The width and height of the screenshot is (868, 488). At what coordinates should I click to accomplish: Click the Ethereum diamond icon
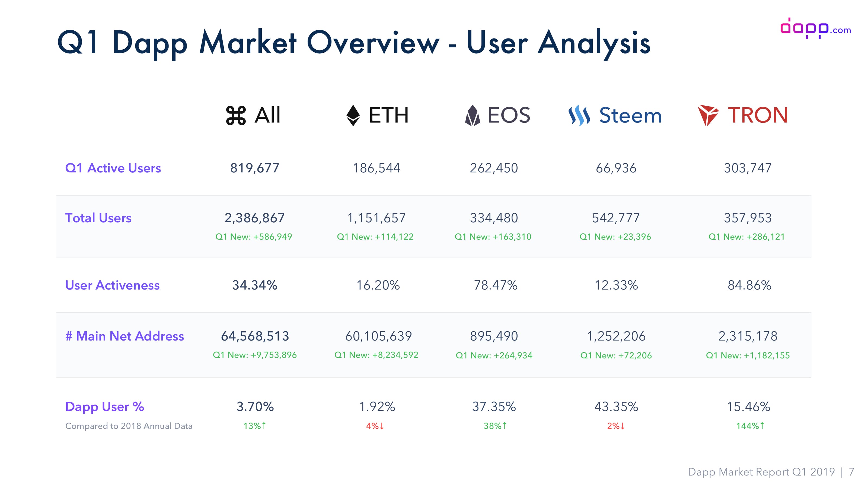click(x=353, y=115)
